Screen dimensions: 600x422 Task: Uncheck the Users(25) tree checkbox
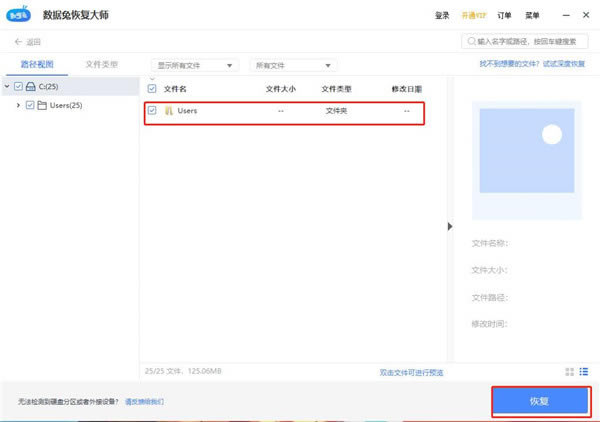pyautogui.click(x=30, y=105)
